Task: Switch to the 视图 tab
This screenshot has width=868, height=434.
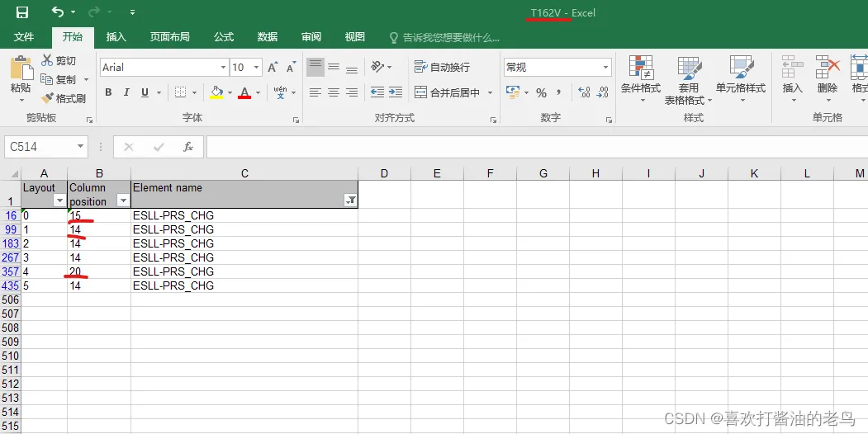Action: [355, 37]
